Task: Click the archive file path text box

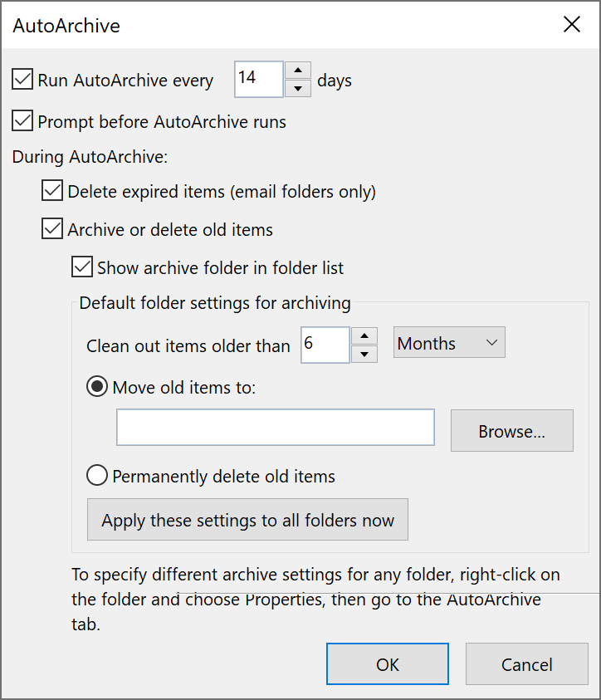Action: click(276, 428)
